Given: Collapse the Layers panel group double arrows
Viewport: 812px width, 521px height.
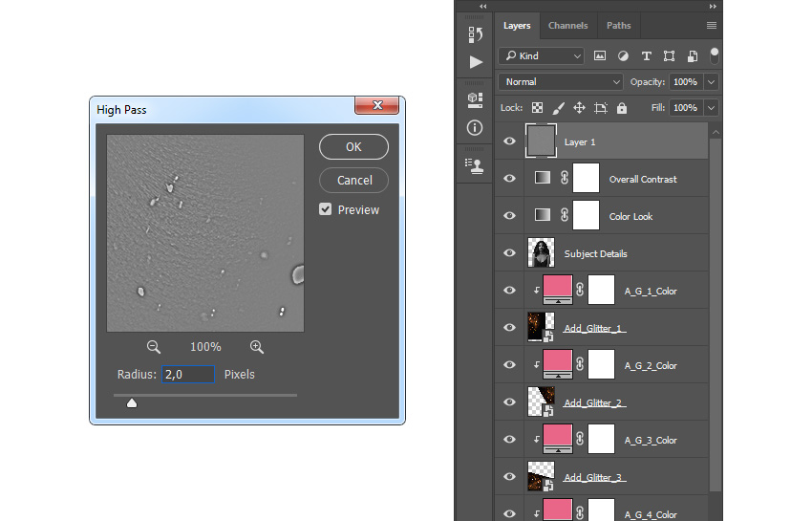Looking at the screenshot, I should (x=713, y=7).
